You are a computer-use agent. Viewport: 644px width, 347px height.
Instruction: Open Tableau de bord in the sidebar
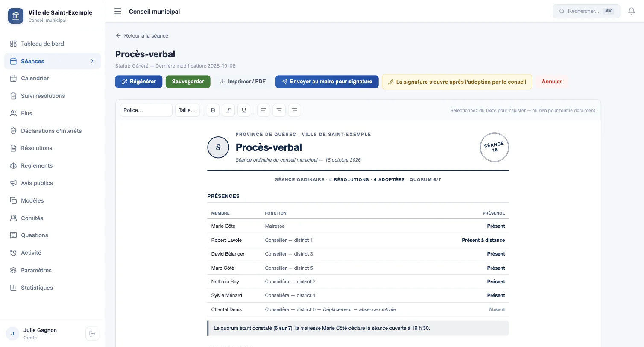[53, 44]
